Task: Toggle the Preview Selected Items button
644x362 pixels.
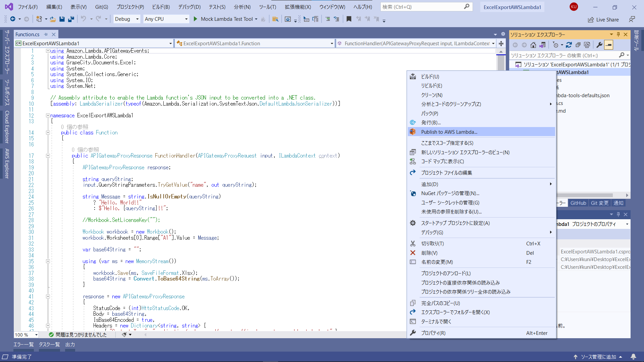Action: [609, 45]
